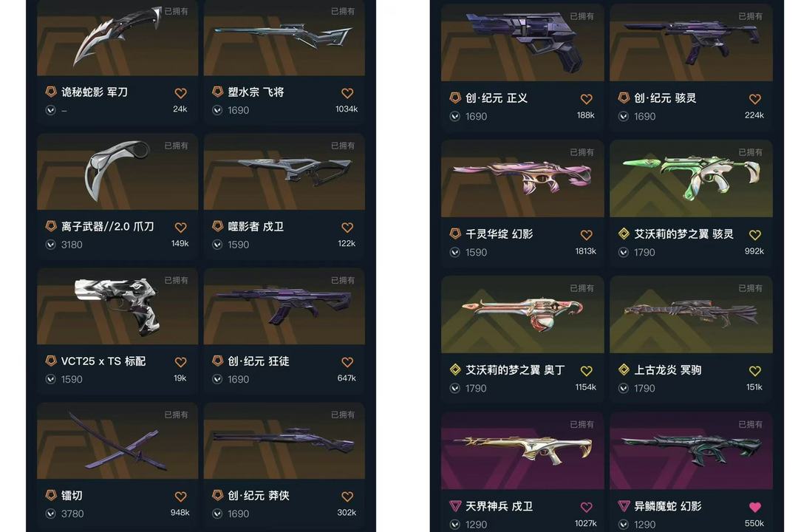Screen dimensions: 798x532
Task: Select the 艾沃莉的梦之翼 骇灵 weapon image
Action: pyautogui.click(x=691, y=179)
